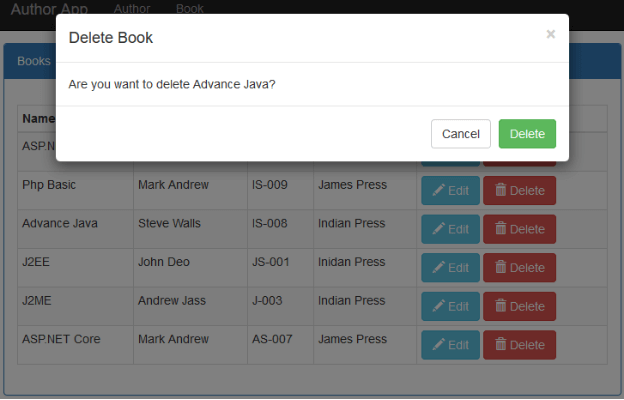Open the Author menu in navbar
This screenshot has width=624, height=400.
pos(132,9)
